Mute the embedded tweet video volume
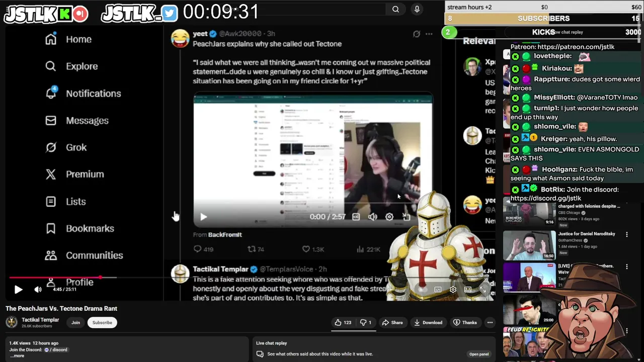The image size is (644, 362). coord(372,217)
